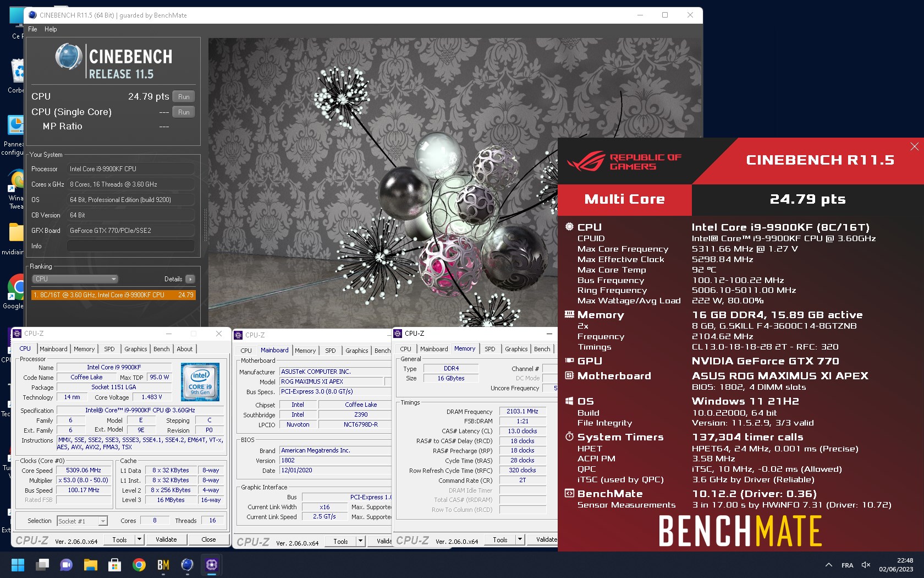Show hidden system tray icons
This screenshot has width=924, height=578.
(x=828, y=565)
